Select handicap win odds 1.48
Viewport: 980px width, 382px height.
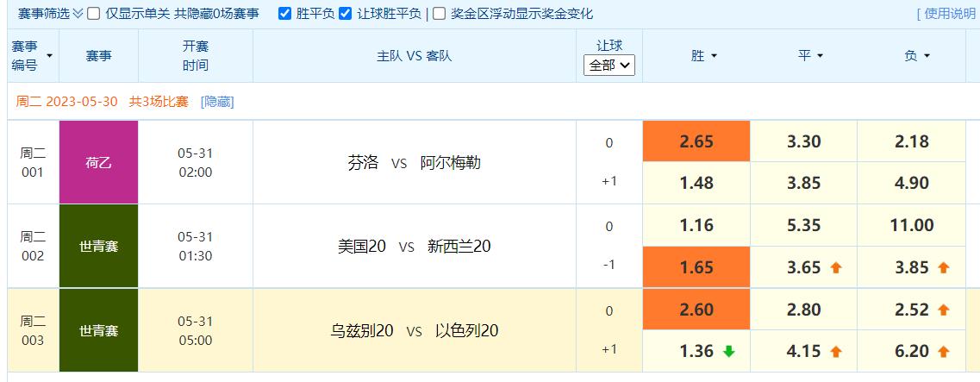pos(696,183)
